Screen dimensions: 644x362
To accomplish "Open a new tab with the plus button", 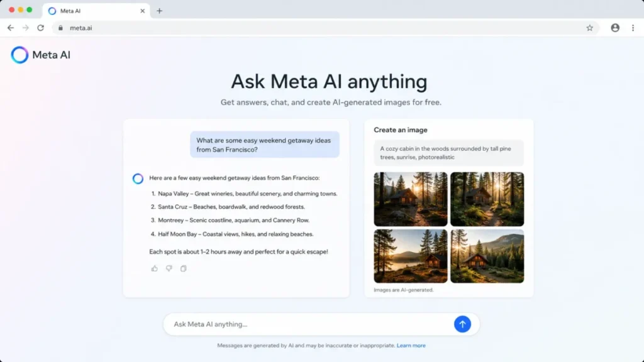I will [159, 11].
